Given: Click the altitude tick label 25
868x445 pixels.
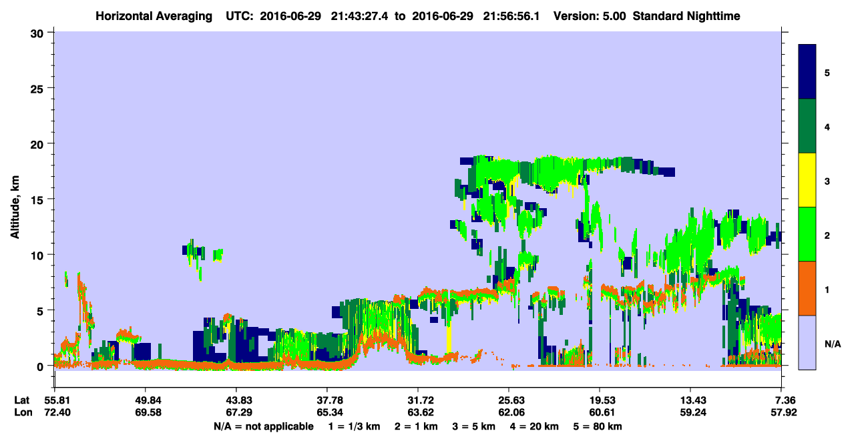Looking at the screenshot, I should click(38, 88).
